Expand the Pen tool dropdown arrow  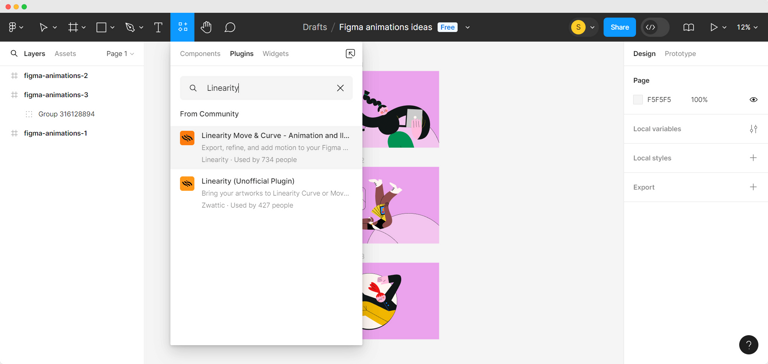pyautogui.click(x=141, y=28)
